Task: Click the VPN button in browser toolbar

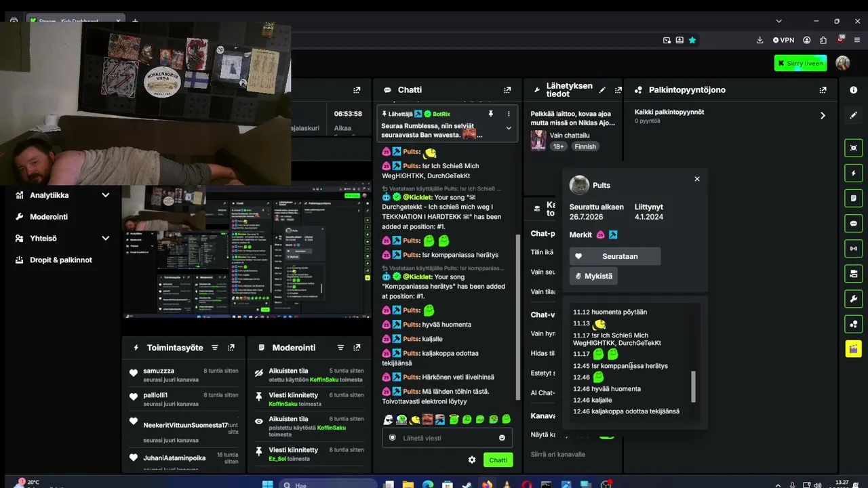Action: click(783, 40)
